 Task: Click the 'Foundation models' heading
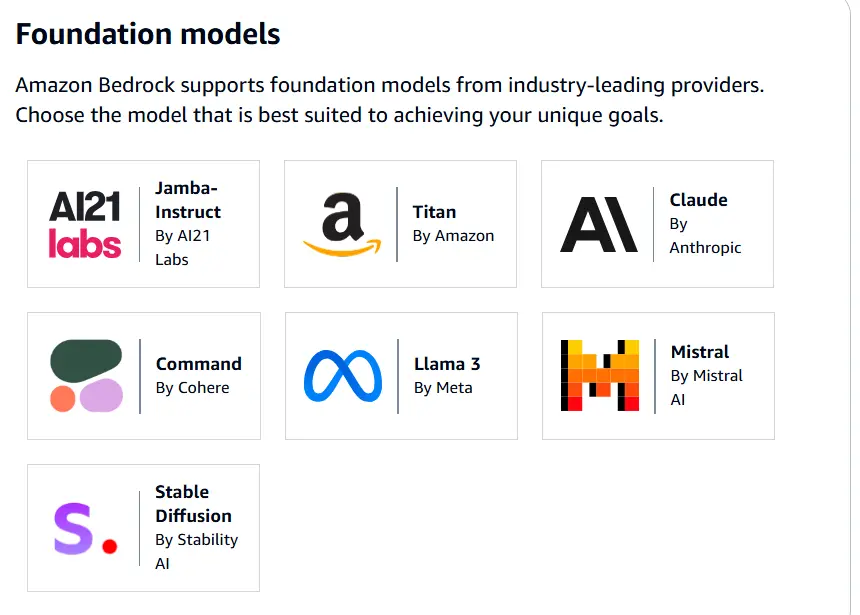pos(148,35)
